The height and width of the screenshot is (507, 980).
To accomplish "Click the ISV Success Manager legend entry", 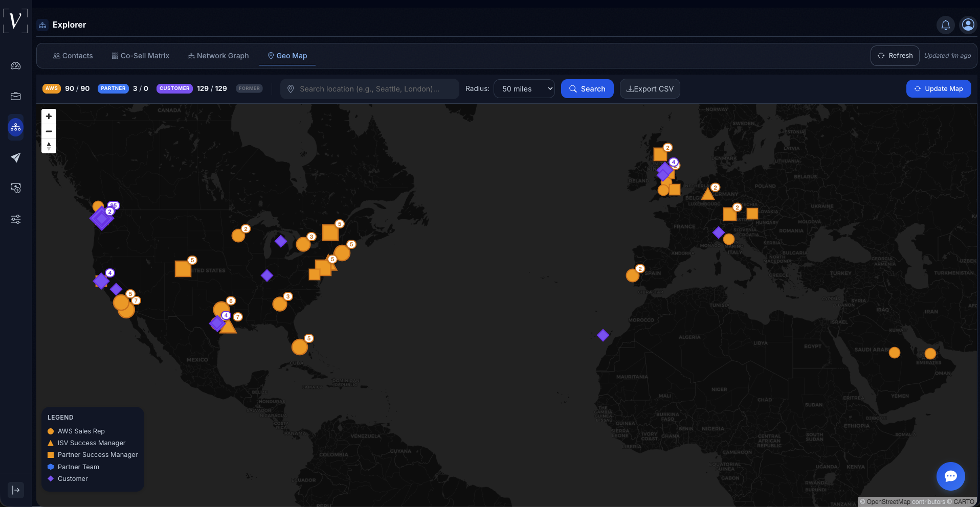I will pyautogui.click(x=86, y=443).
